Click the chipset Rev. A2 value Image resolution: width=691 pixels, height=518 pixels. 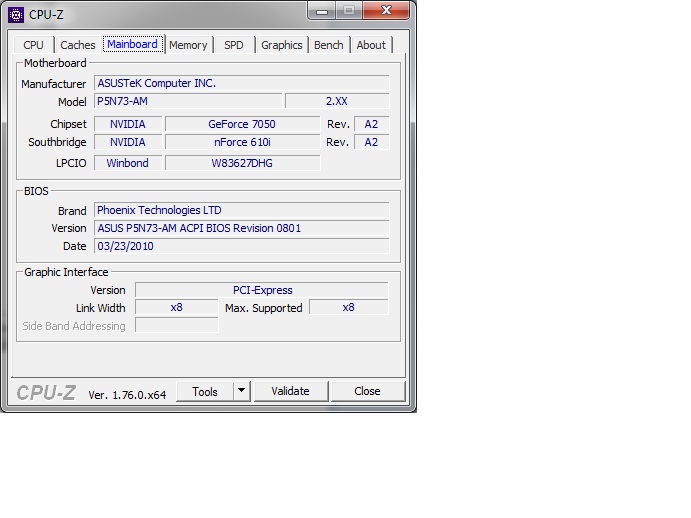pyautogui.click(x=372, y=124)
